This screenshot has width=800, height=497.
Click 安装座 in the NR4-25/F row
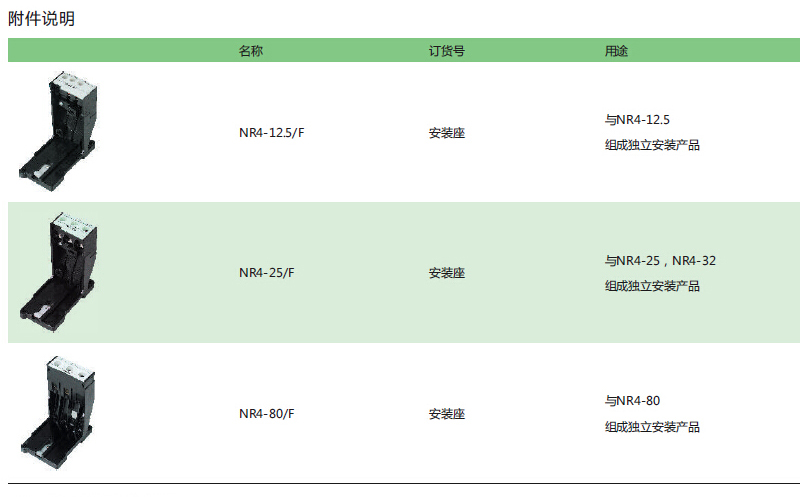pyautogui.click(x=446, y=273)
